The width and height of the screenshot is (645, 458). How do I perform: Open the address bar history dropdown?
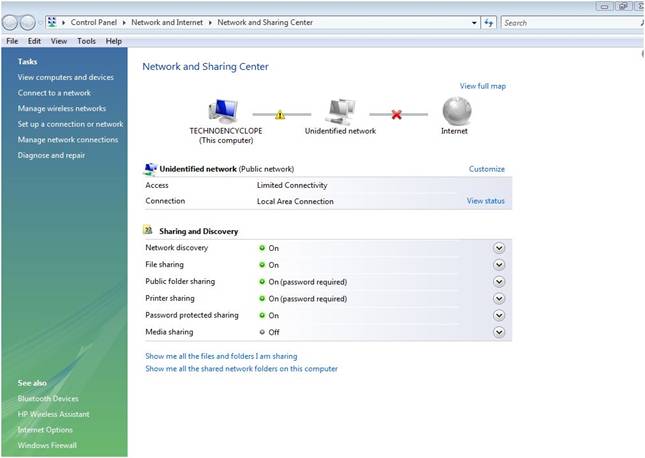474,23
